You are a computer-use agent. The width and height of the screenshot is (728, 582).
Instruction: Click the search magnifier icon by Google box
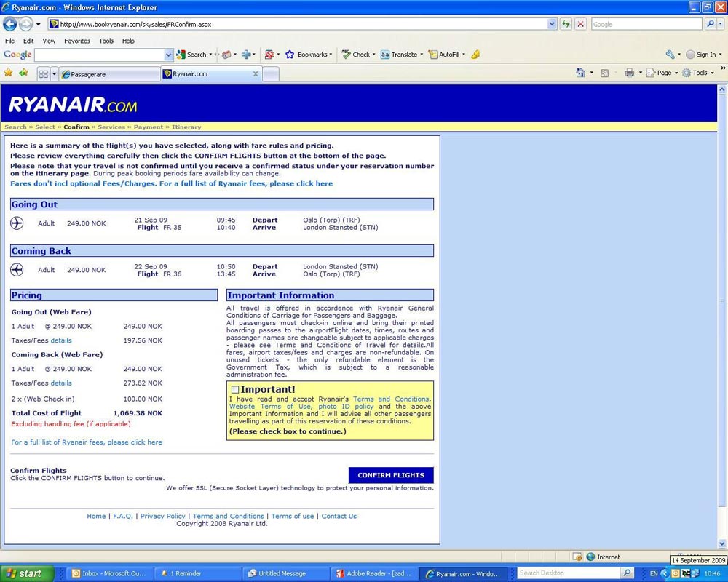710,24
